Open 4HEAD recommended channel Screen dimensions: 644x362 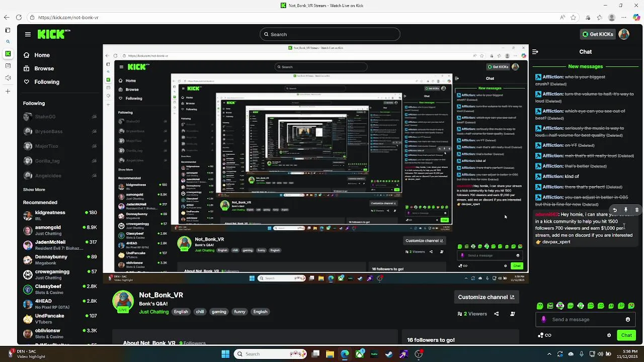pyautogui.click(x=60, y=304)
